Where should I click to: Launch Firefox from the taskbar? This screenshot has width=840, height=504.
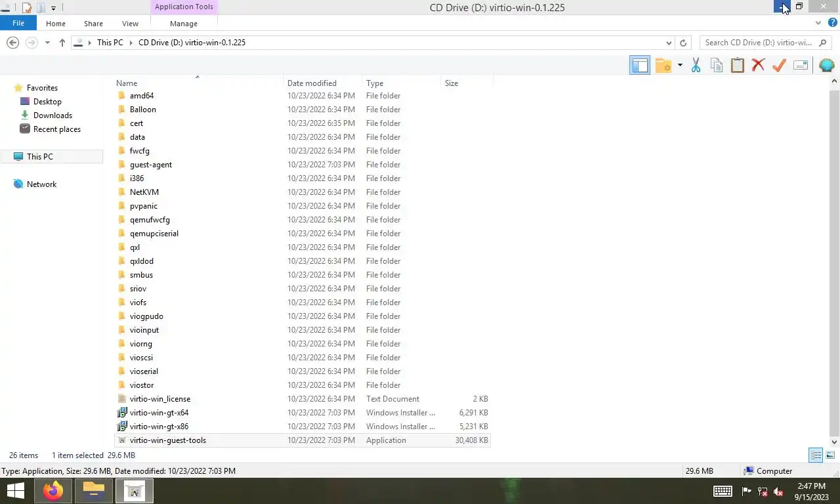point(53,491)
